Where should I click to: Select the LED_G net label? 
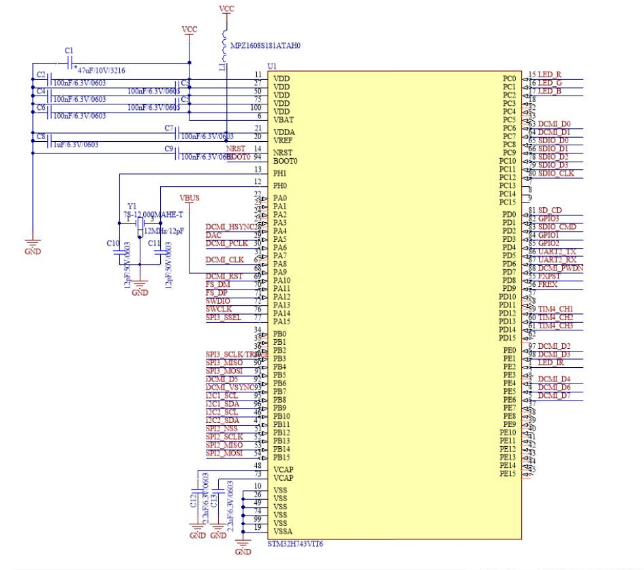point(550,83)
